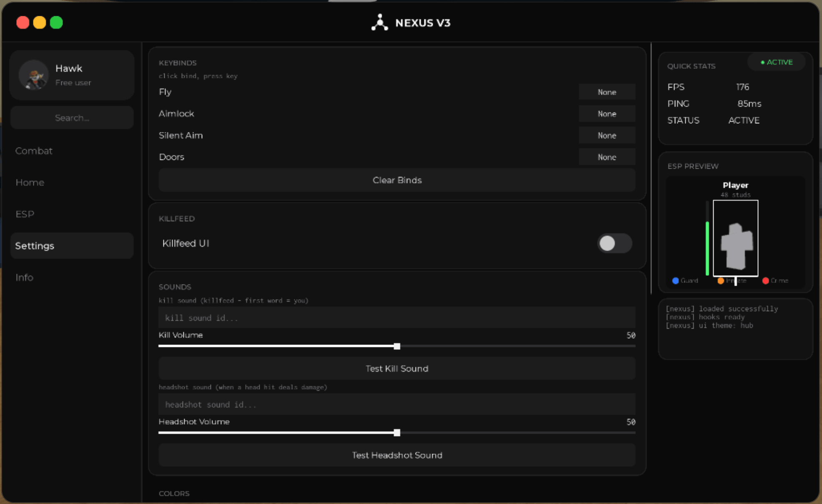Click the PING value 85ms
The height and width of the screenshot is (504, 822).
(749, 104)
